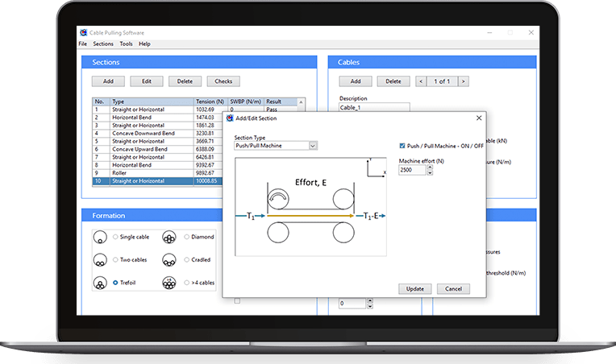Click the sections table vertical scrollbar
The height and width of the screenshot is (364, 616).
(x=303, y=141)
